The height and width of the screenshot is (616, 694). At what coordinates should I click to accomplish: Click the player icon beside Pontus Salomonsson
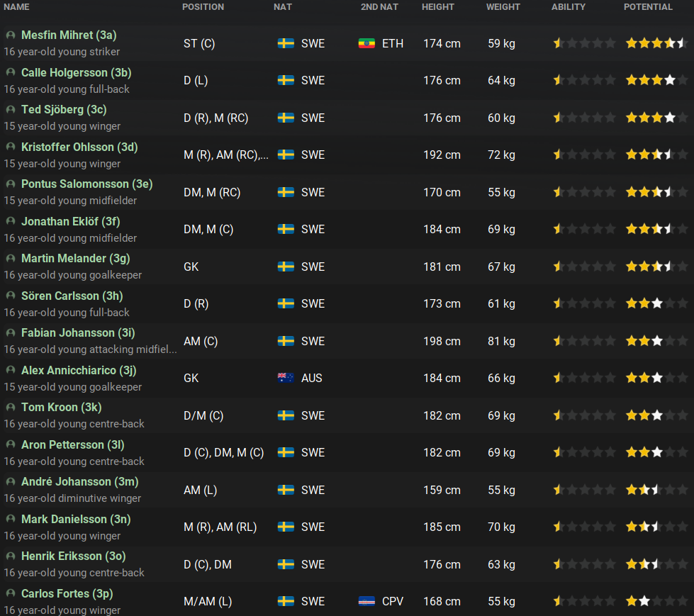11,184
